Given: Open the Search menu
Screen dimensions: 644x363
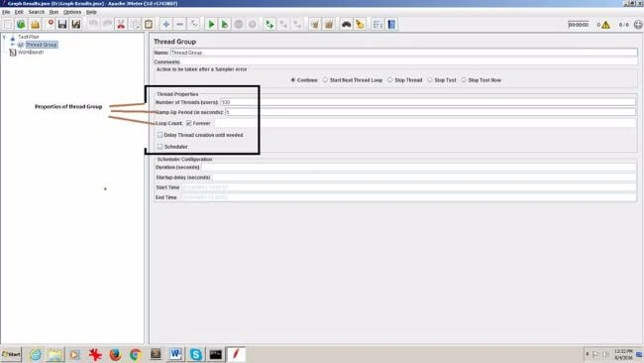Looking at the screenshot, I should (36, 12).
